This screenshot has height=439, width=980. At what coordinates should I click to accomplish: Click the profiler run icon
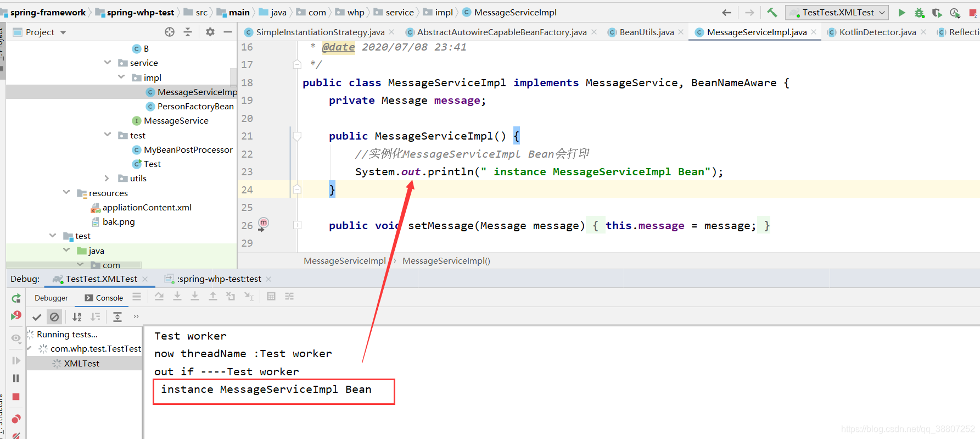point(955,12)
